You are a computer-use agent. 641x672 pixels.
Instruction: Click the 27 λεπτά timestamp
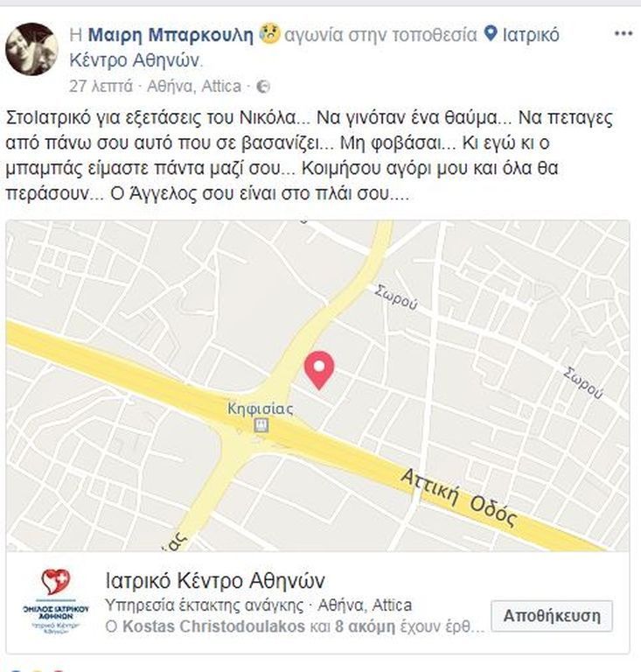click(101, 87)
